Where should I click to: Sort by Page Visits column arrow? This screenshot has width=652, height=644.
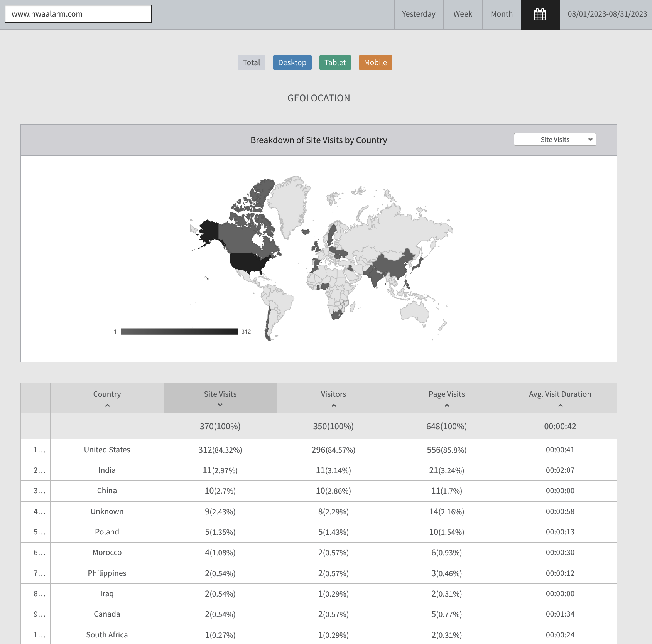447,405
